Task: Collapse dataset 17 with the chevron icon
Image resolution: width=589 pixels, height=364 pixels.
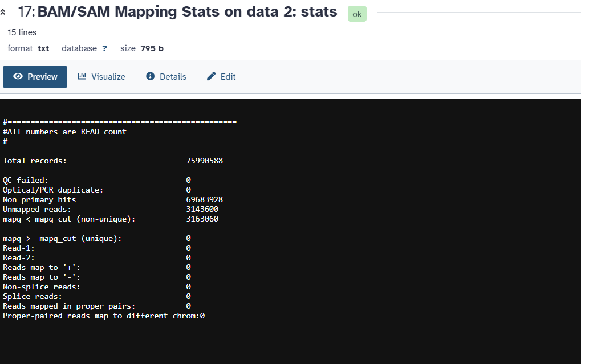Action: tap(3, 13)
